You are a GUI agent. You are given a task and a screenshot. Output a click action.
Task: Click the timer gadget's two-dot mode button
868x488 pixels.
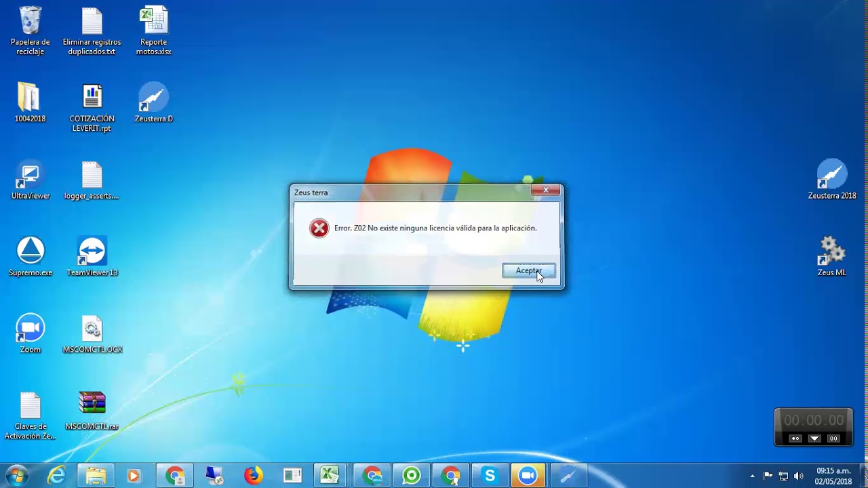coord(795,439)
